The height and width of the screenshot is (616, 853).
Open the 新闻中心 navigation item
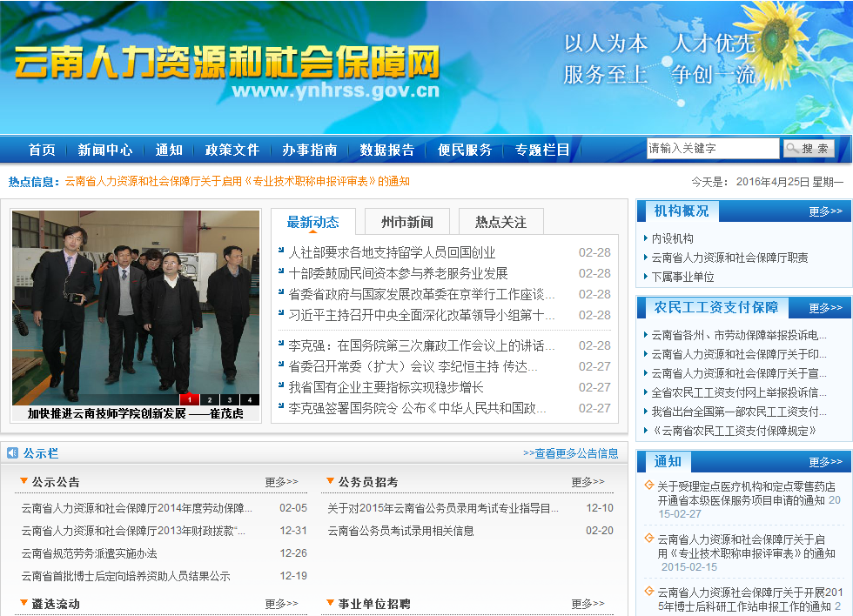tap(105, 150)
